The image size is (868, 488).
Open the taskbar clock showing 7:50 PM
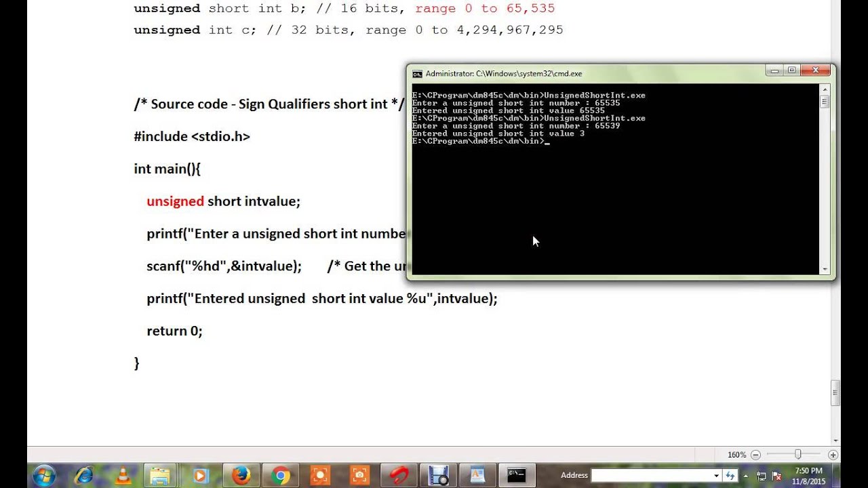coord(808,476)
